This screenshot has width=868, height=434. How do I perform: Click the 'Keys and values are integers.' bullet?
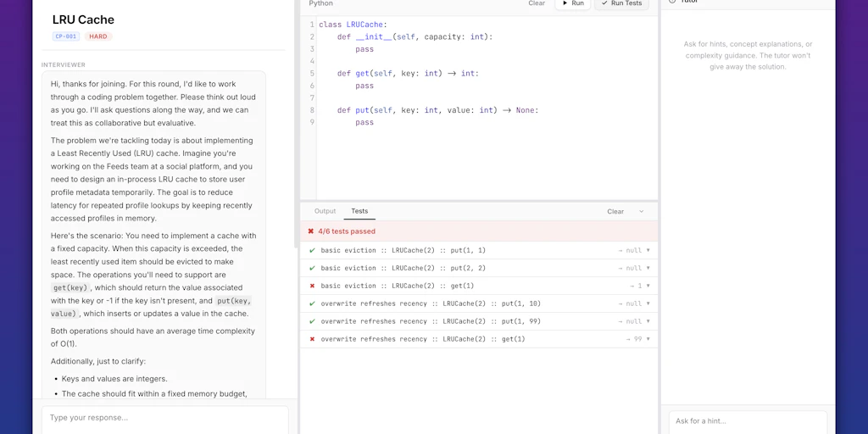114,379
